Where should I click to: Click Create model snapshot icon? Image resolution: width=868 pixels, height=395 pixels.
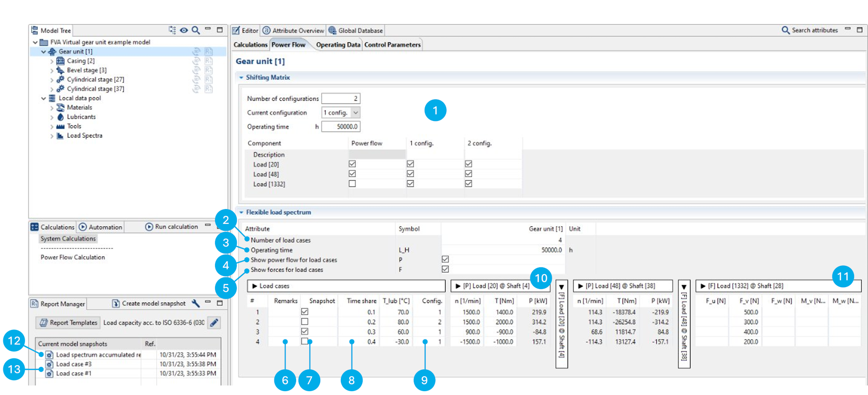click(x=116, y=303)
